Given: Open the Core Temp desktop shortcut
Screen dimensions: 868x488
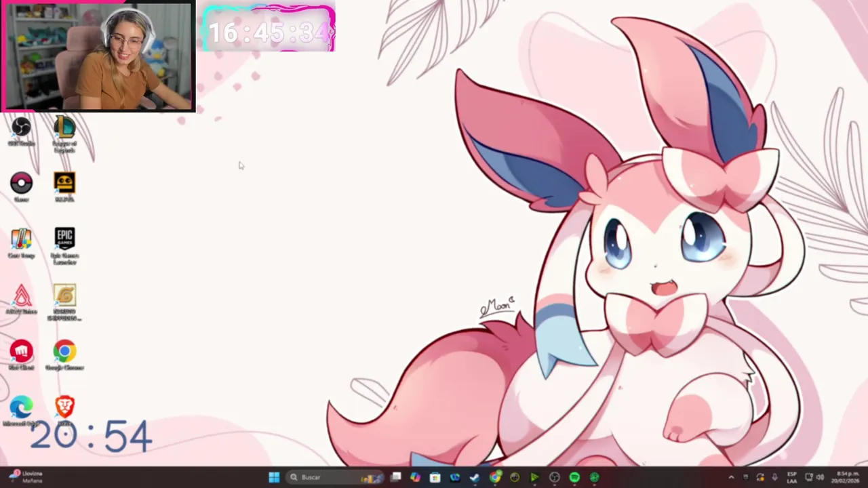Looking at the screenshot, I should click(x=21, y=243).
